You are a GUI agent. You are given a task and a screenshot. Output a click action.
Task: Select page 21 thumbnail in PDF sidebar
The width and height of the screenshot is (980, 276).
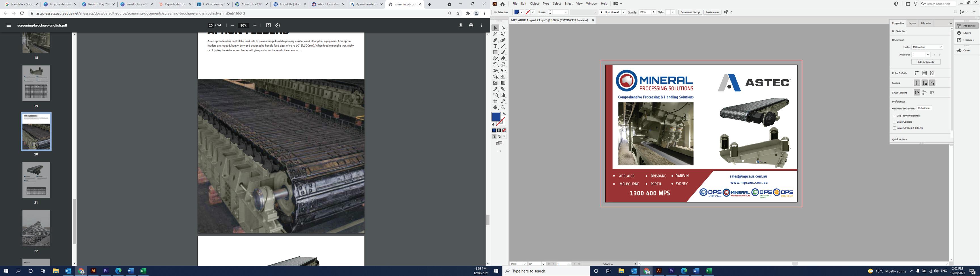point(36,180)
